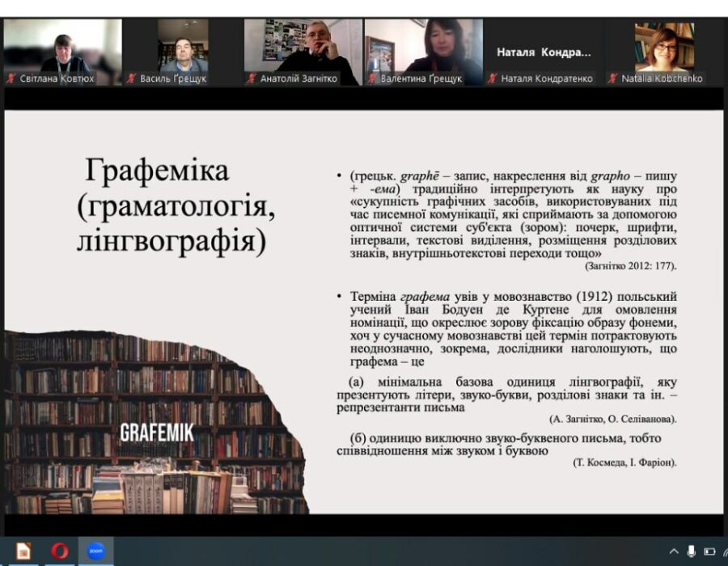Screen dimensions: 728x566
Task: Expand the hidden system tray icons chevron
Action: click(674, 551)
